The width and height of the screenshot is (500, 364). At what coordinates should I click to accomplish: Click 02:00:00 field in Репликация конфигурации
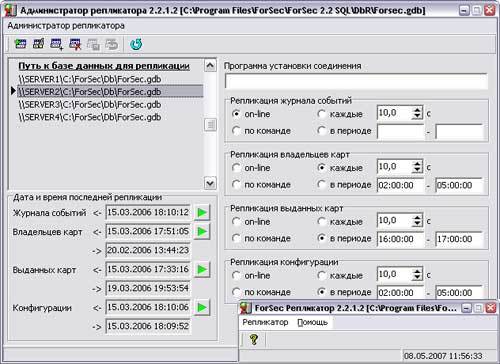tap(400, 293)
